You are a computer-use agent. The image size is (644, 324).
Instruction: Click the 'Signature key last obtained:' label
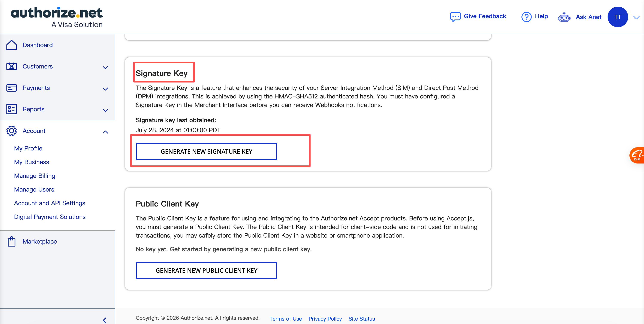pyautogui.click(x=176, y=120)
